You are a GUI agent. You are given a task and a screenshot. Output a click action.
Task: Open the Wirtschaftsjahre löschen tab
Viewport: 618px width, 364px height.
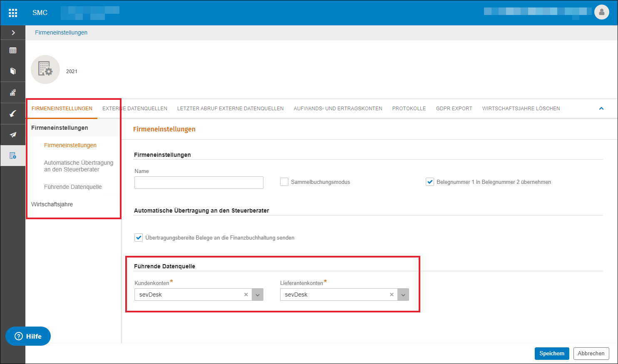coord(521,109)
